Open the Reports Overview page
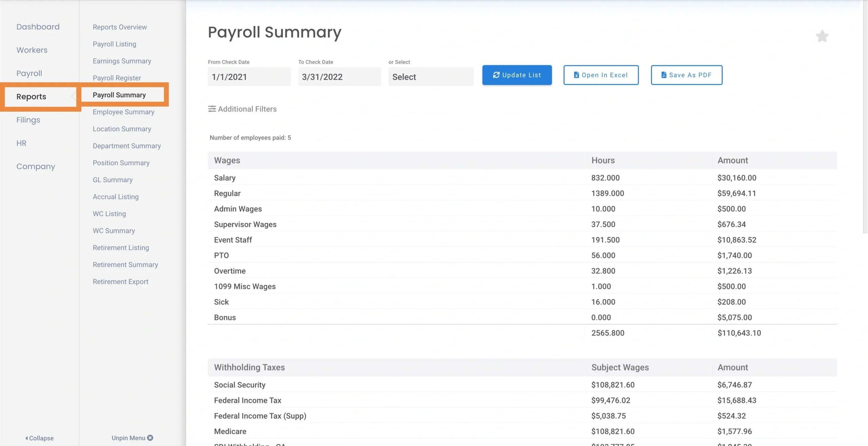 click(120, 27)
